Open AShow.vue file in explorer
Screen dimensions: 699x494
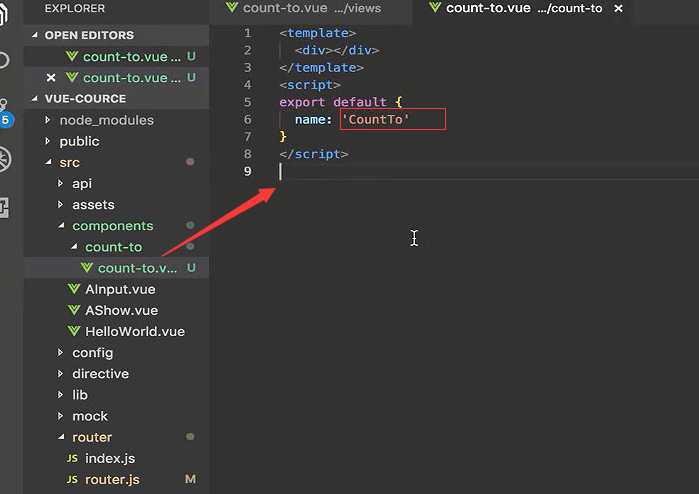116,310
